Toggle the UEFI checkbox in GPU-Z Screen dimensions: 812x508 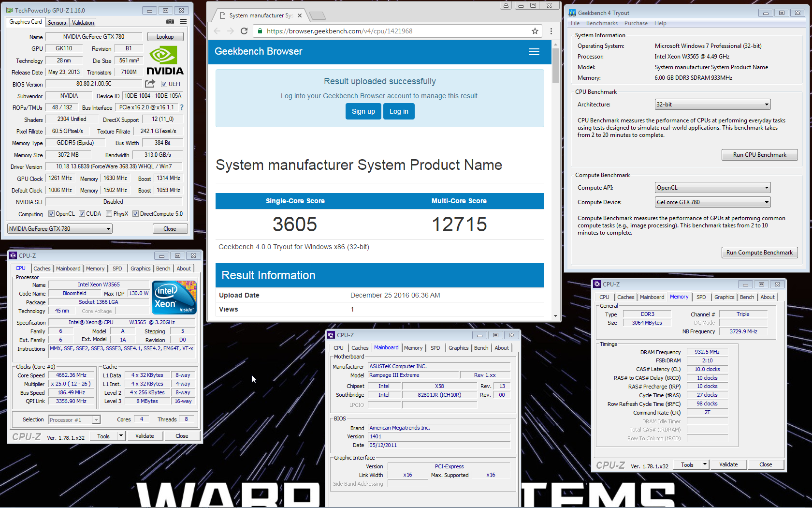click(x=164, y=84)
